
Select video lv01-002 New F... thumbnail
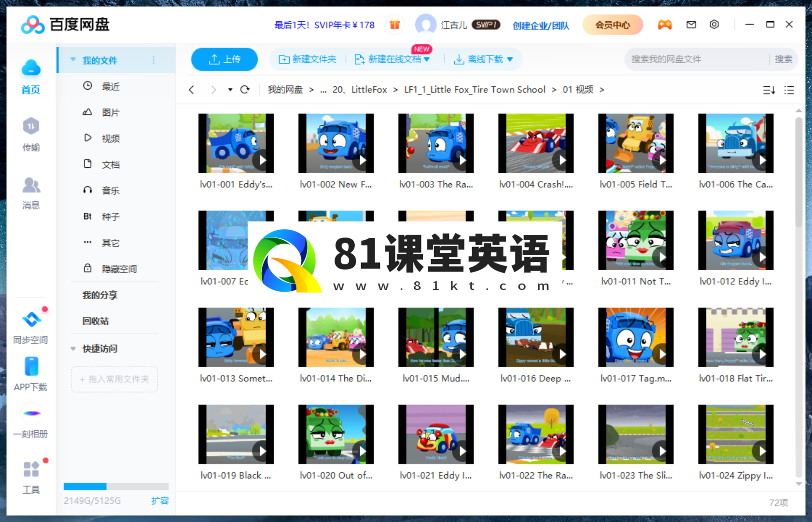coord(336,143)
